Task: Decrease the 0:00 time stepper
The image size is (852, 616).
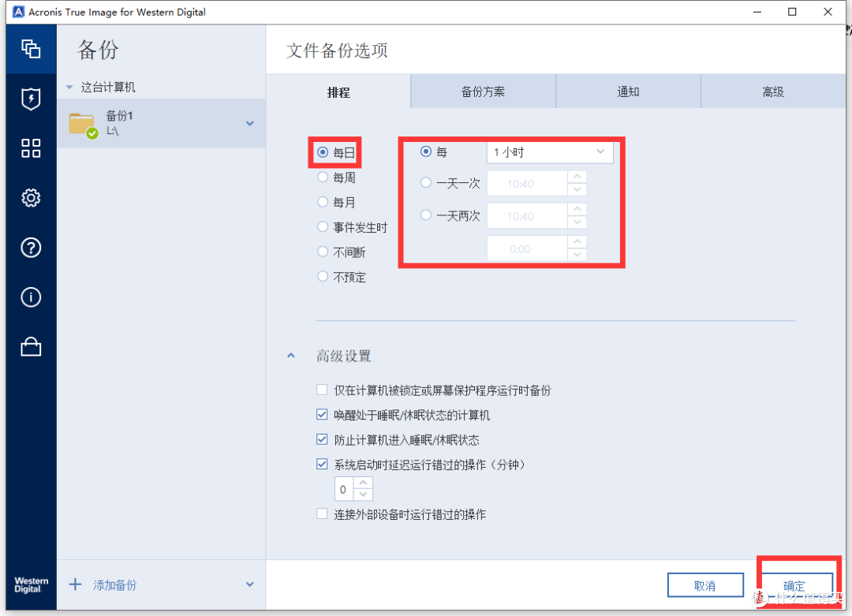Action: pos(577,255)
